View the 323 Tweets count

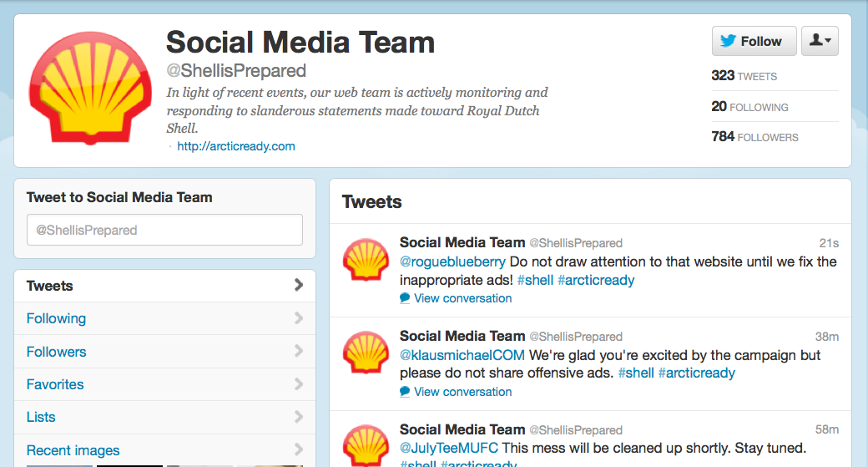coord(744,76)
